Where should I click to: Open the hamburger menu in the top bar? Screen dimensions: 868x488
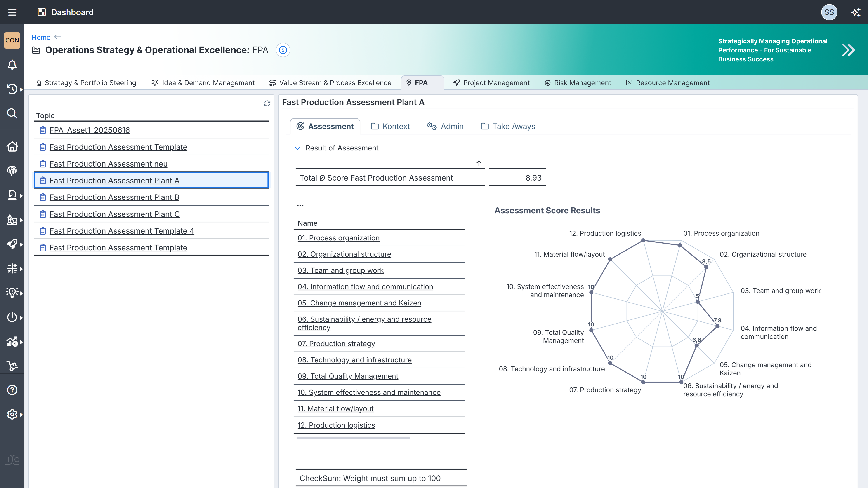[12, 12]
